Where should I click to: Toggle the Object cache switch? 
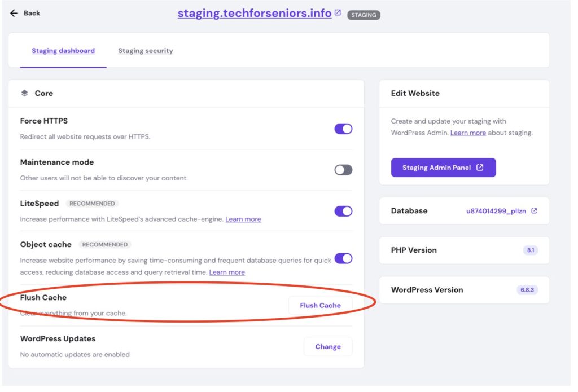[343, 258]
